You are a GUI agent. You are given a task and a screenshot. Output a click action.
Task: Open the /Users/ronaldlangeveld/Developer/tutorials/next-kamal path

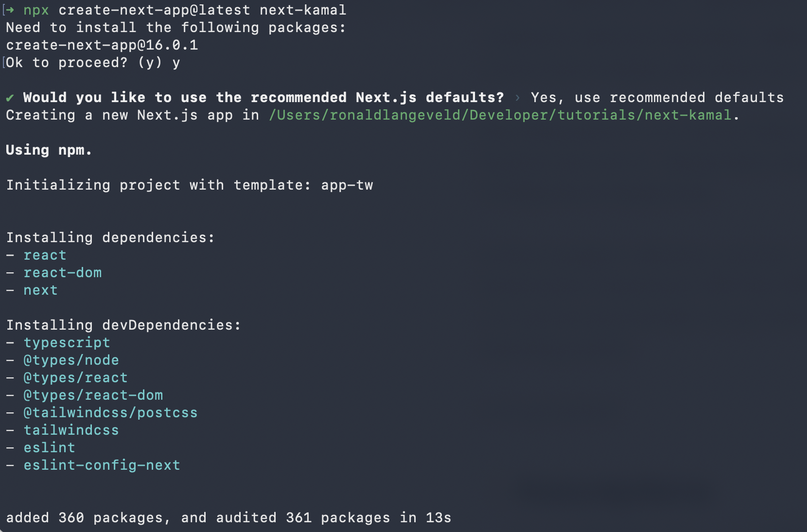500,115
